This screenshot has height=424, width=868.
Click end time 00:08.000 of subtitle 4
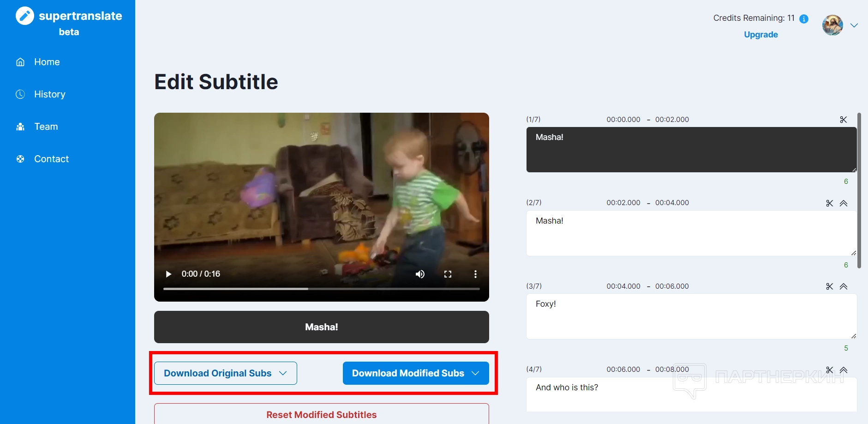point(672,369)
